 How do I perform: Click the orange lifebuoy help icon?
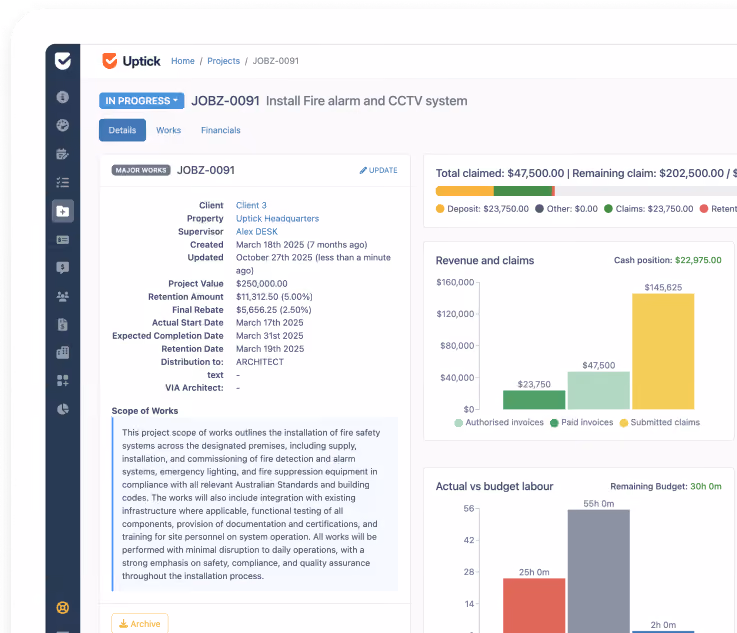point(63,608)
